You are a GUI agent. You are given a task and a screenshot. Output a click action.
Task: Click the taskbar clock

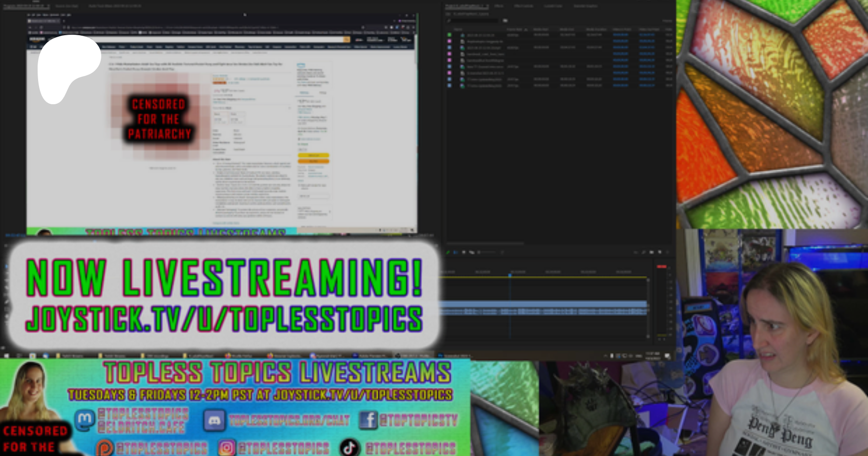[x=653, y=356]
